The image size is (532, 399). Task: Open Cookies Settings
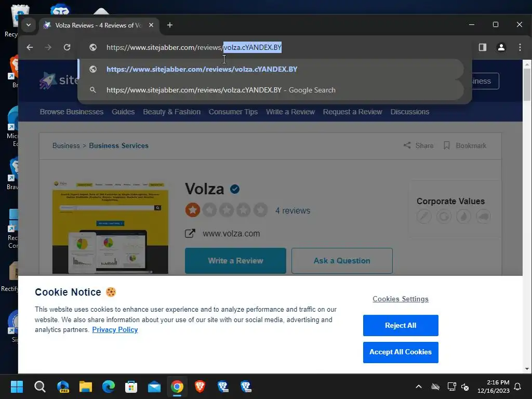coord(401,299)
